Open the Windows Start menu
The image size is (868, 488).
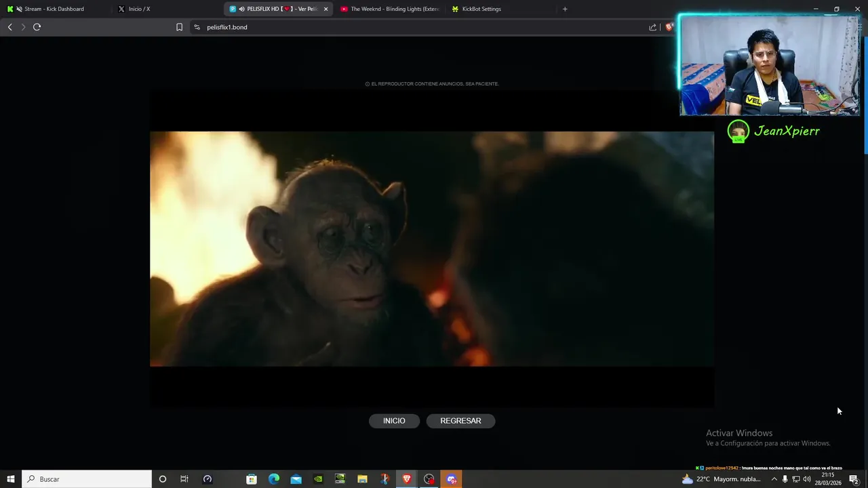pos(11,479)
